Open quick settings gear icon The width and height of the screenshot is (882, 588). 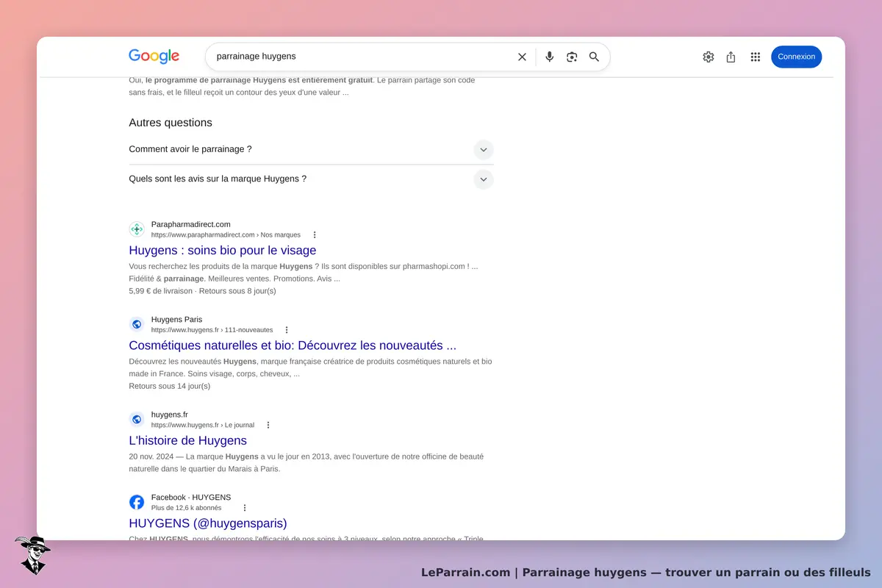pyautogui.click(x=709, y=57)
